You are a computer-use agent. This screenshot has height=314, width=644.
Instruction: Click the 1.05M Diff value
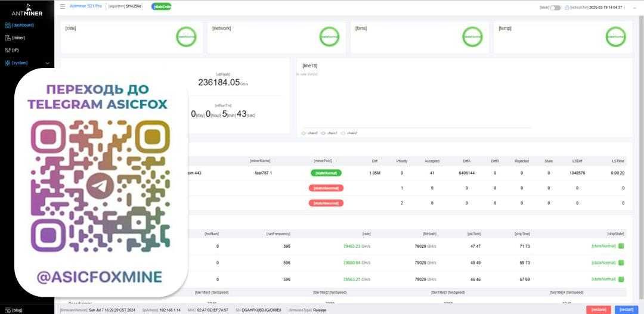pyautogui.click(x=374, y=173)
